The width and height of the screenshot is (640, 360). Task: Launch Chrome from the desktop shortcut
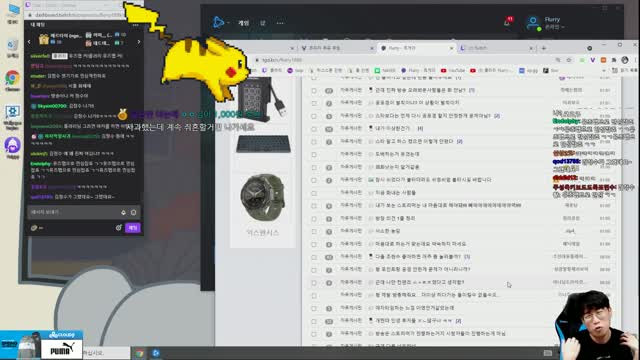click(13, 79)
